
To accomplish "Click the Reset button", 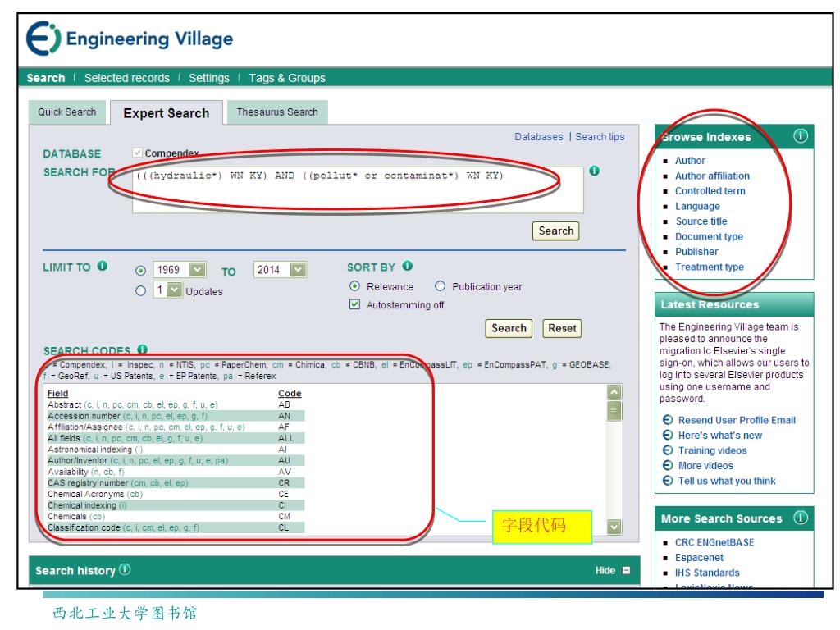I will (562, 328).
